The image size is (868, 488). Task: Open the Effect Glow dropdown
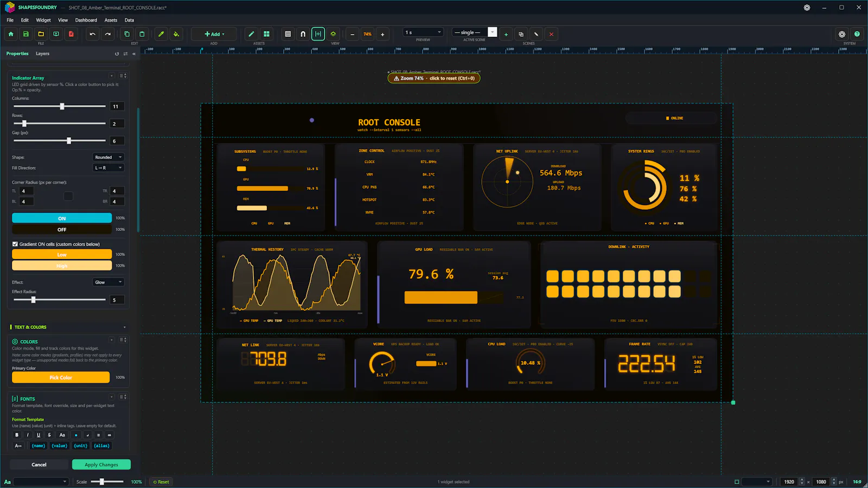coord(108,282)
